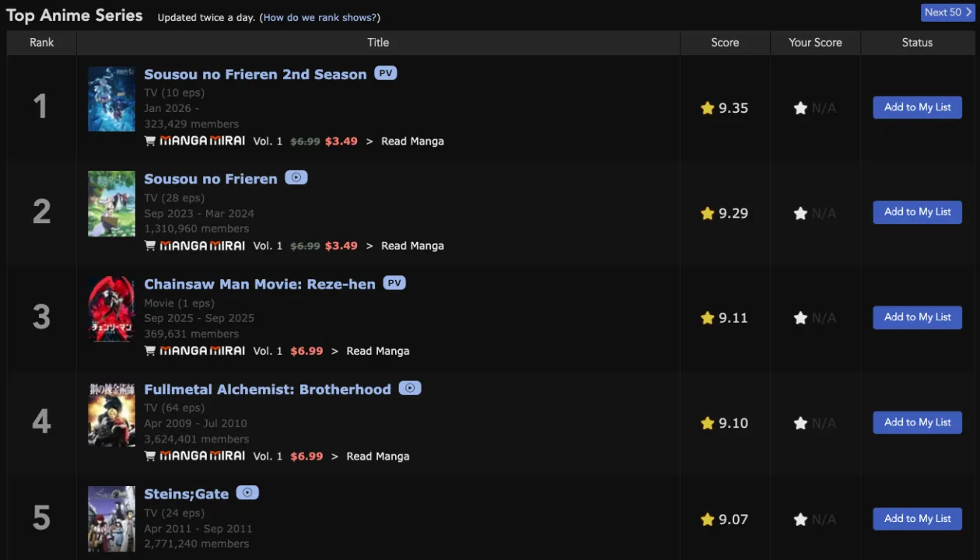
Task: Open the Steins;Gate title link
Action: pos(186,494)
